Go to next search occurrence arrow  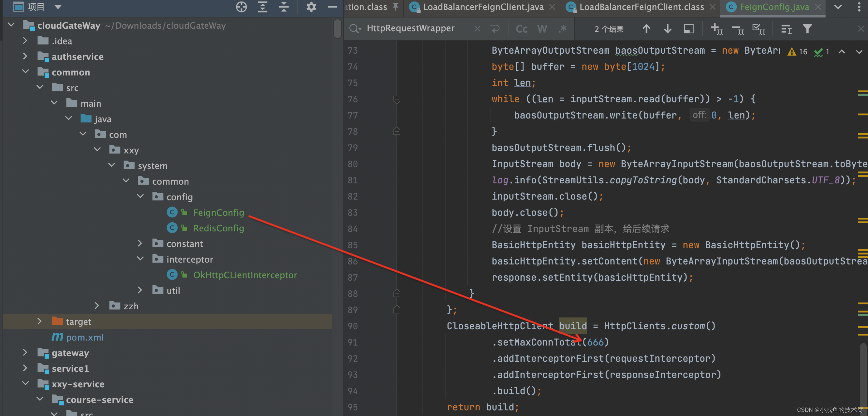(667, 29)
